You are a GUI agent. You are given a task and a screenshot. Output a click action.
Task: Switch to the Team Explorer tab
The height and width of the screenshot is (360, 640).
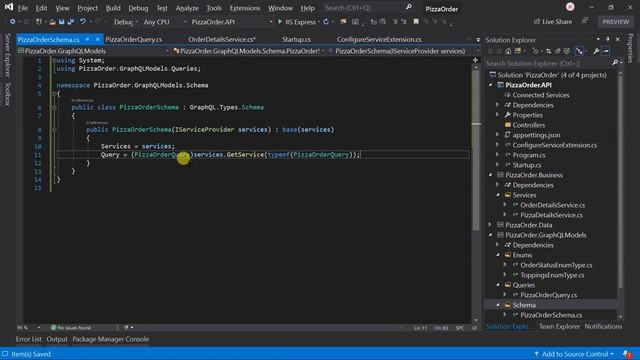pos(559,327)
